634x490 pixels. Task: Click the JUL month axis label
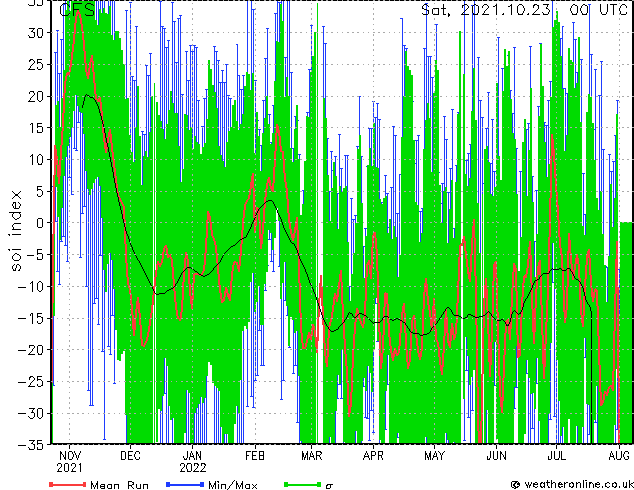pos(556,456)
